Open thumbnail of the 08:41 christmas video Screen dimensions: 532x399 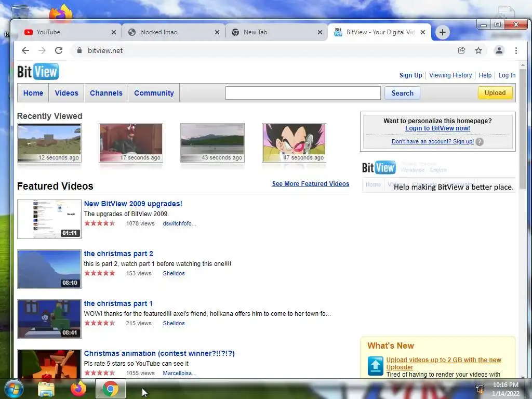click(49, 319)
